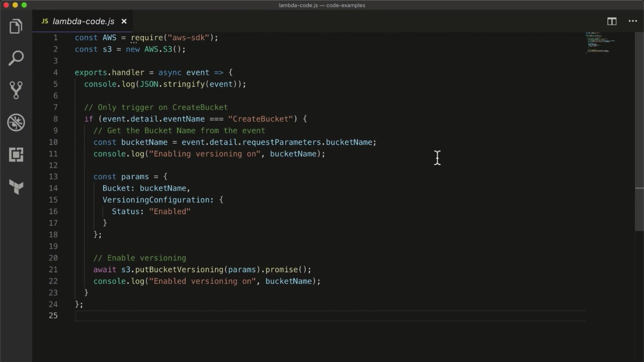Image resolution: width=644 pixels, height=362 pixels.
Task: Close the lambda-code.js tab
Action: tap(124, 21)
